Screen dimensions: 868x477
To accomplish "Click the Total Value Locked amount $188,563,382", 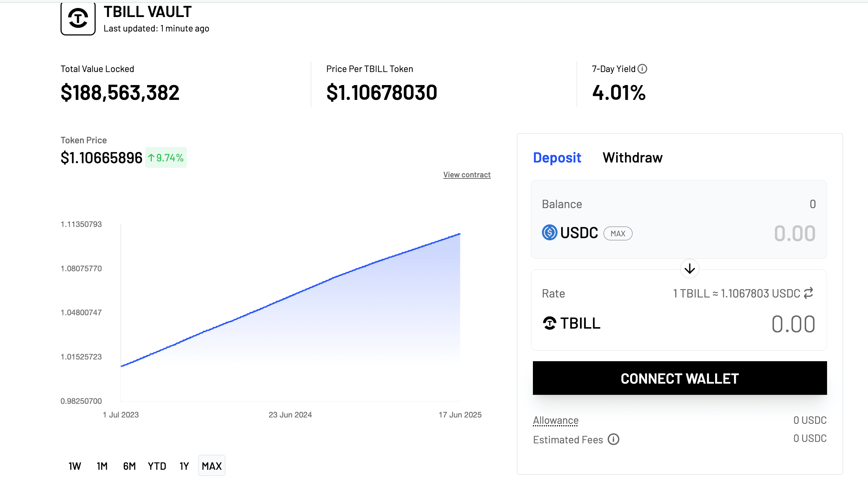I will [120, 93].
